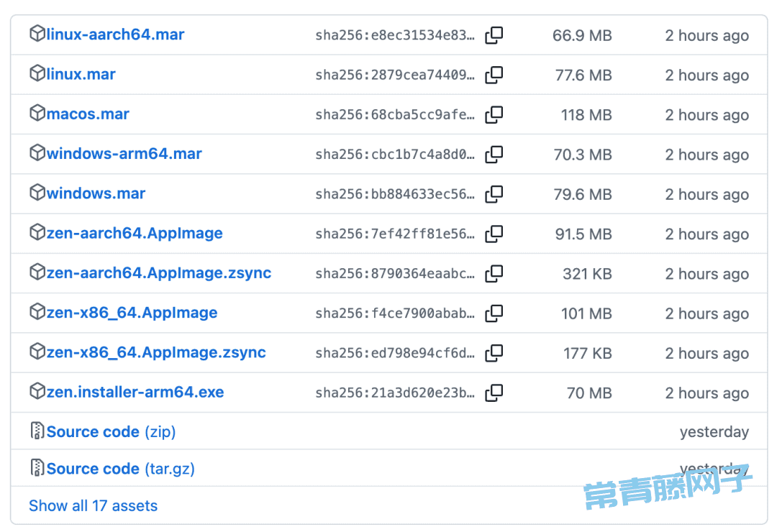This screenshot has height=532, width=777.
Task: Copy SHA256 hash for linux.mar
Action: pos(494,75)
